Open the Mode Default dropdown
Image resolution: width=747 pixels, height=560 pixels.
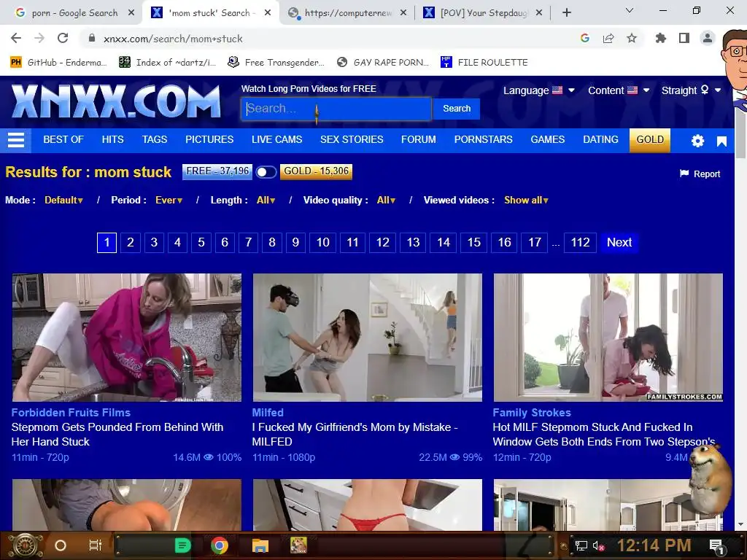click(x=63, y=200)
